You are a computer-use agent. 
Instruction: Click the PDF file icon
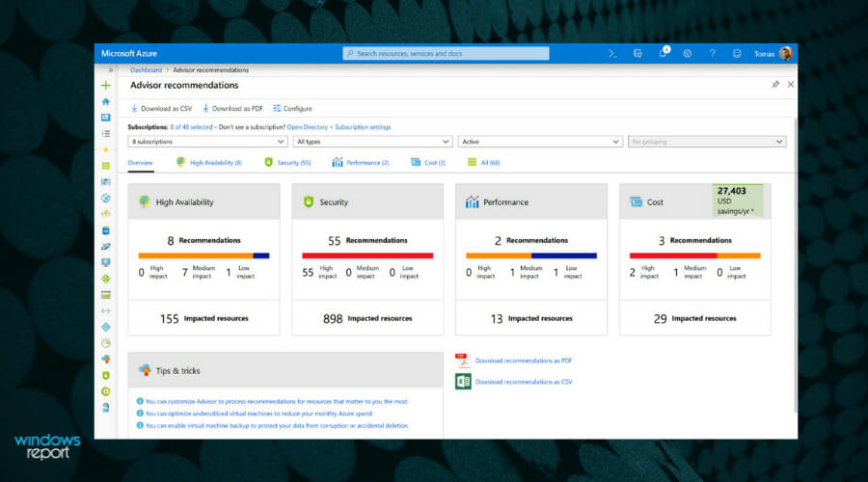(463, 361)
